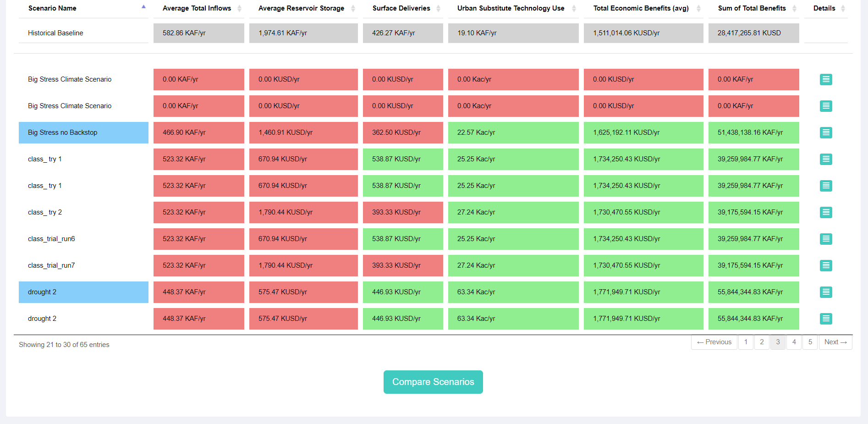Go to Next page
The image size is (868, 424).
coord(835,342)
